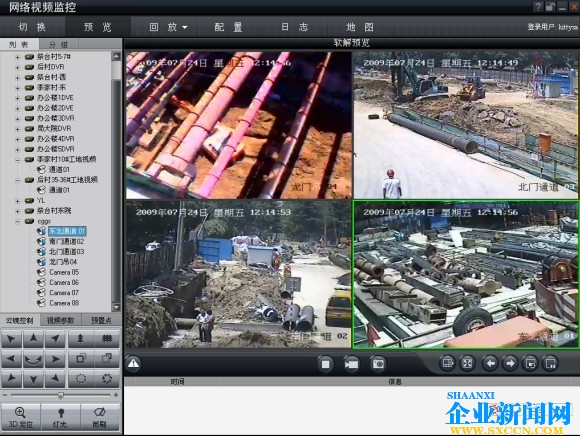Click device tree scrollbar down arrow

coord(117,307)
